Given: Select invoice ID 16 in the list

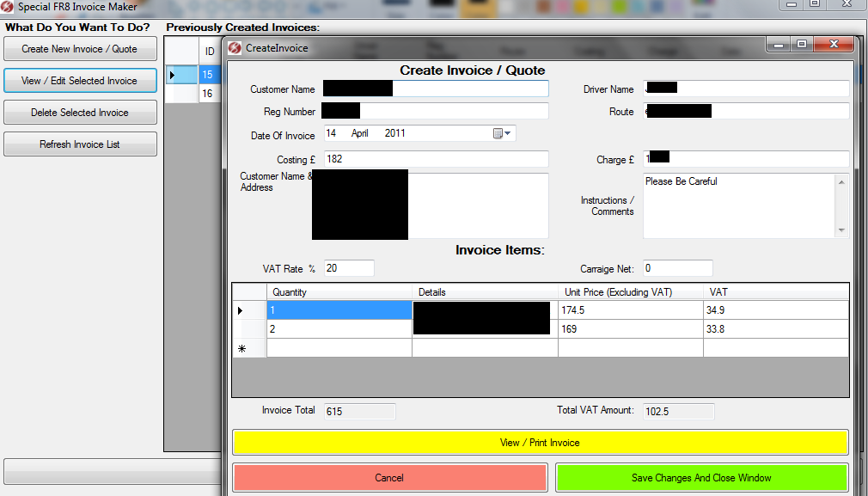Looking at the screenshot, I should (x=208, y=94).
